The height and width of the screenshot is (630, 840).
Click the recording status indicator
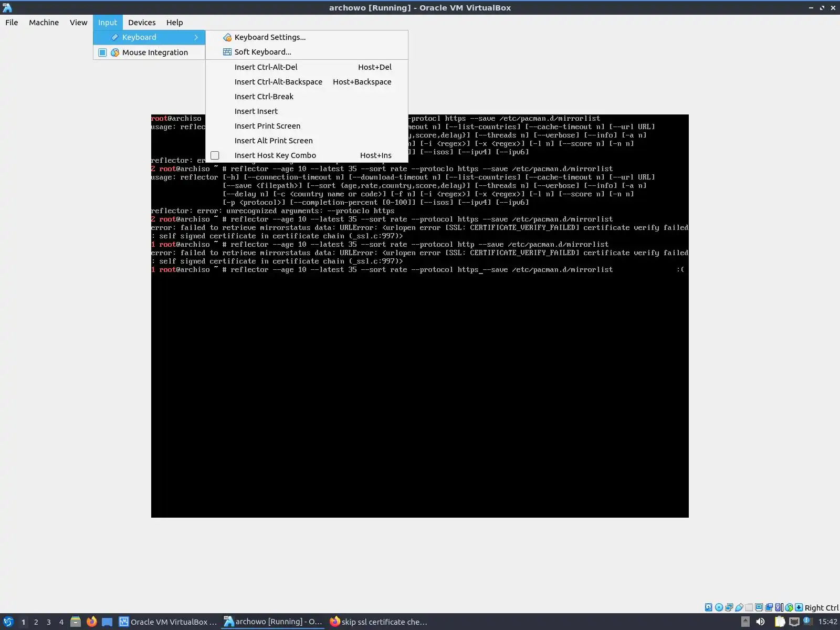point(769,607)
